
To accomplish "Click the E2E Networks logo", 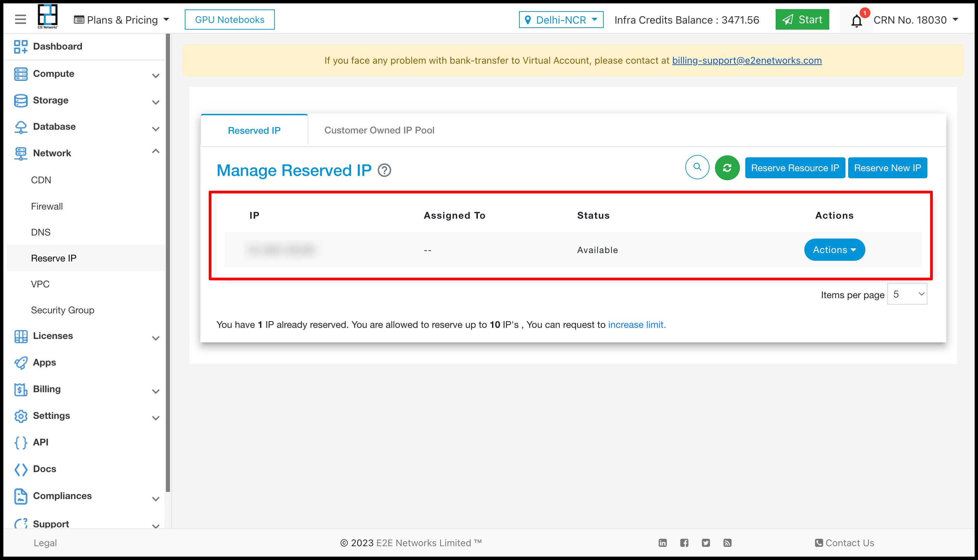I will [47, 17].
